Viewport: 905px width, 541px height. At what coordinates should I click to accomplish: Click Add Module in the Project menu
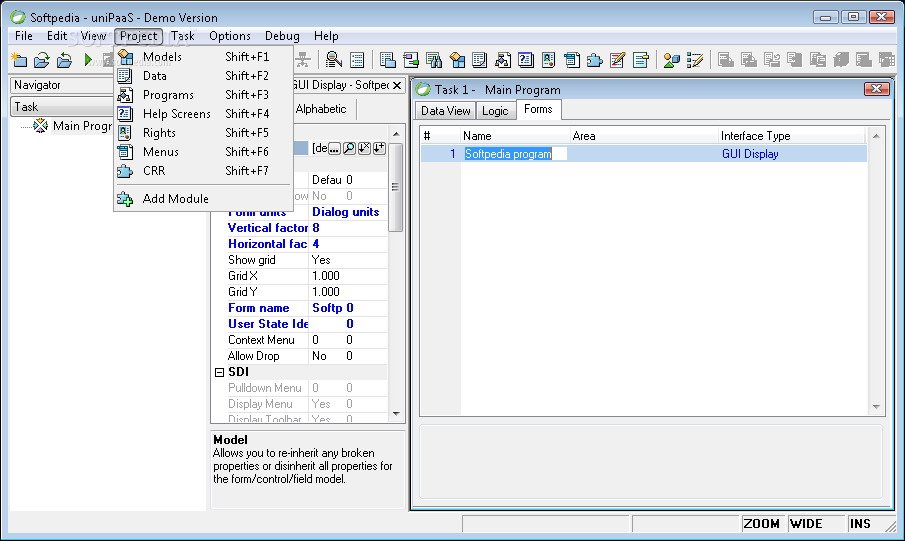point(202,199)
